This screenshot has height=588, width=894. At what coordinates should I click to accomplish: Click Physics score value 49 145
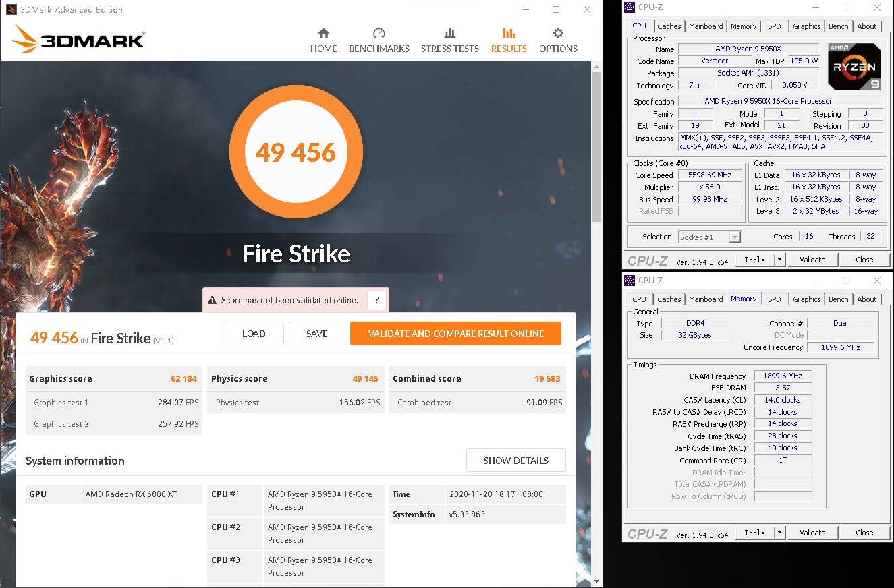pyautogui.click(x=365, y=378)
